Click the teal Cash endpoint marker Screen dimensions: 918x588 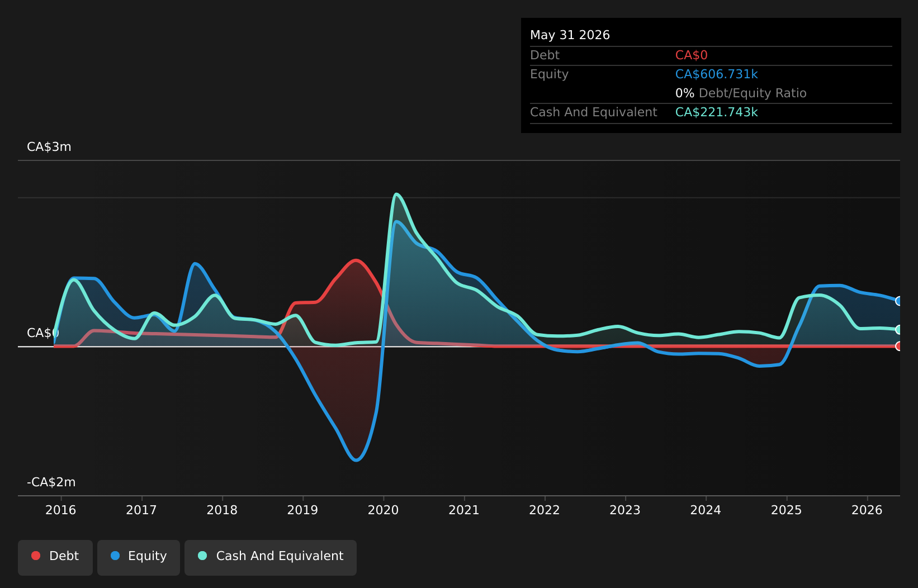(x=899, y=329)
